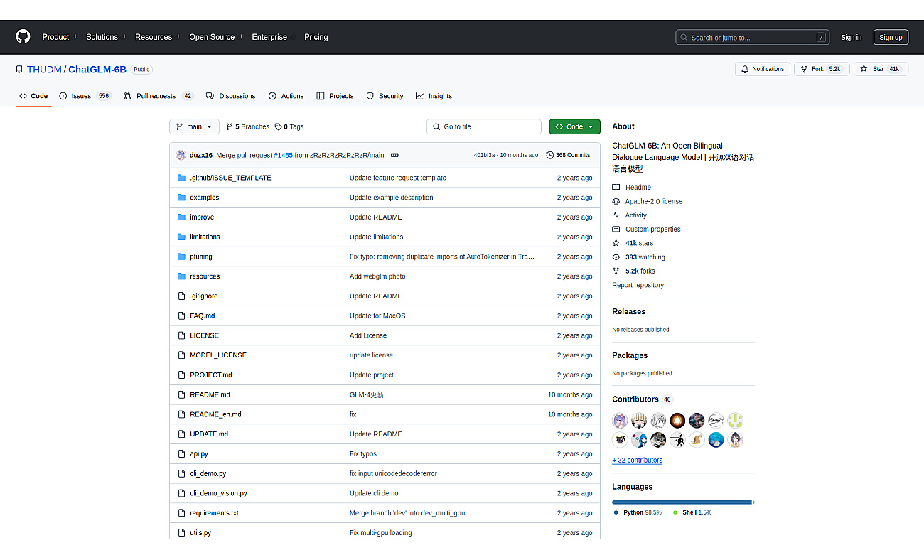This screenshot has width=924, height=560.
Task: Expand the Resources menu
Action: point(157,37)
